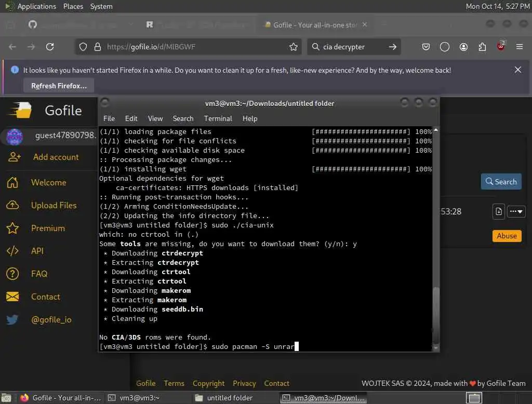The height and width of the screenshot is (404, 532).
Task: Click the blue Search button
Action: click(501, 181)
